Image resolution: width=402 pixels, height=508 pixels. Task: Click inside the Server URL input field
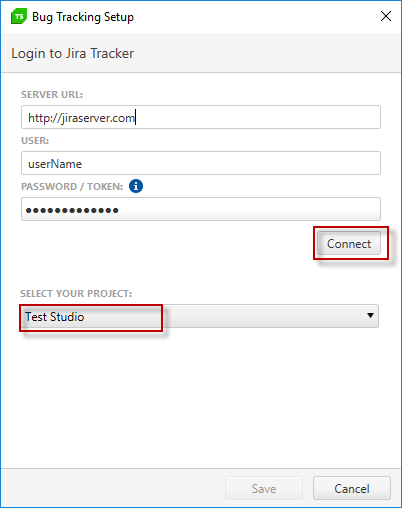tap(201, 117)
